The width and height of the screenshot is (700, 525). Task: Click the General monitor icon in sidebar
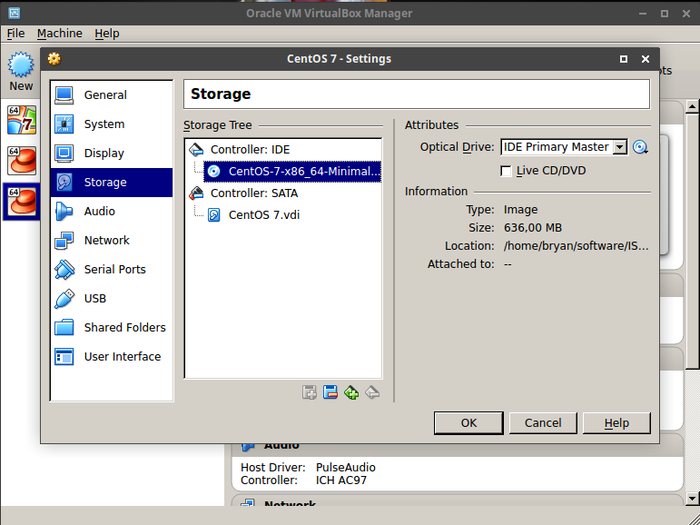64,95
